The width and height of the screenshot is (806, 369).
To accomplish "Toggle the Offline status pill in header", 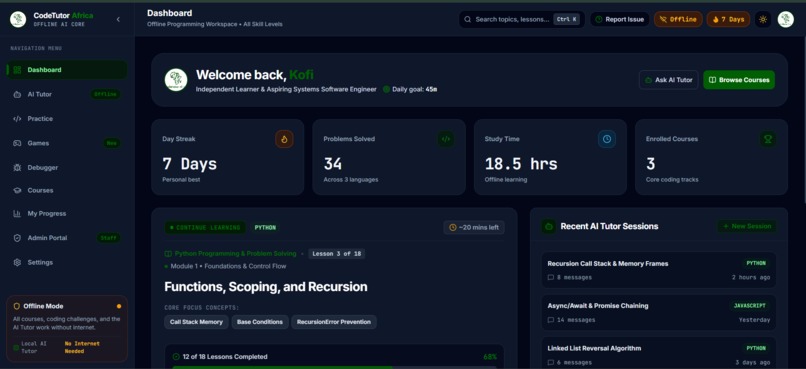I will (678, 20).
